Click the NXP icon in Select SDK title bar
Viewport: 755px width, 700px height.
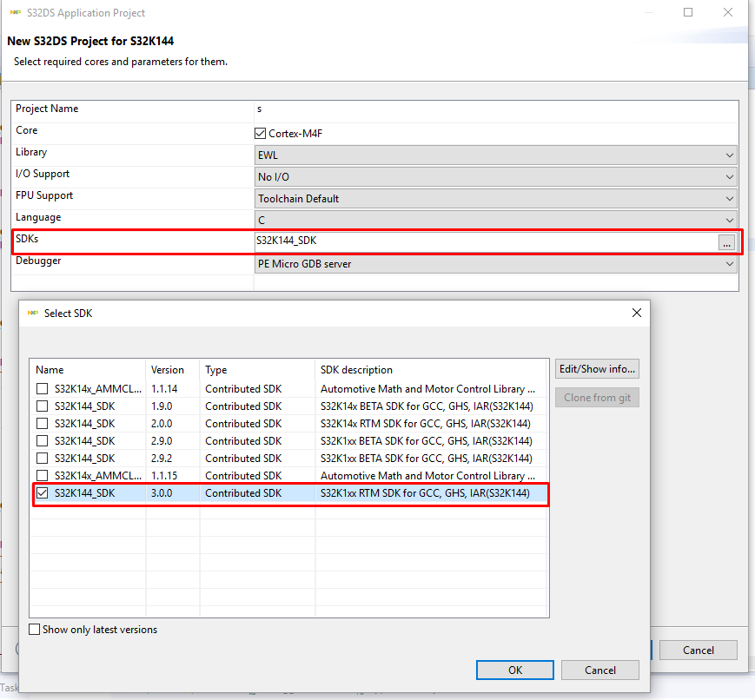[33, 313]
